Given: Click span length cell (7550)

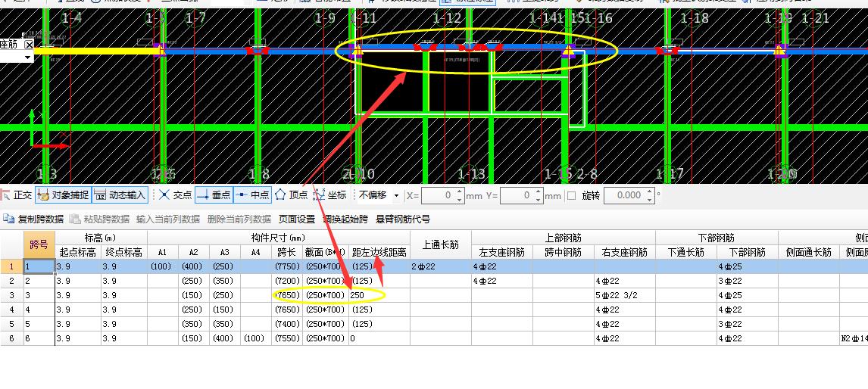Looking at the screenshot, I should [x=287, y=338].
